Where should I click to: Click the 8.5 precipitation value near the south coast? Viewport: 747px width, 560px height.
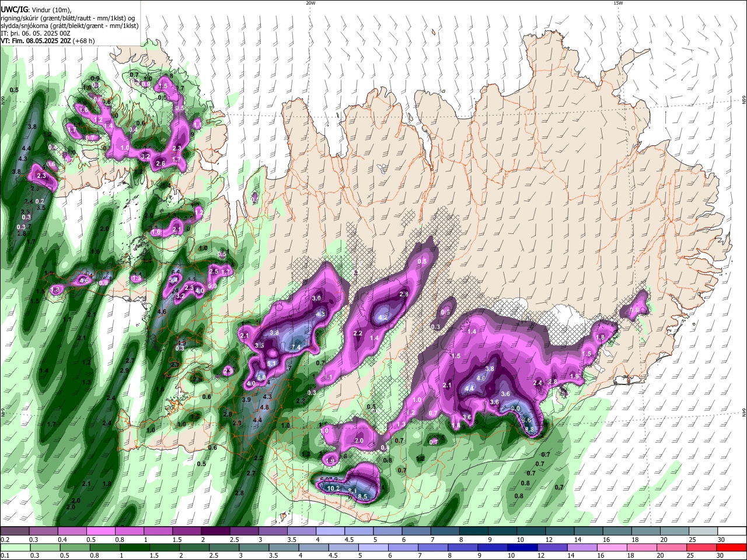(362, 496)
